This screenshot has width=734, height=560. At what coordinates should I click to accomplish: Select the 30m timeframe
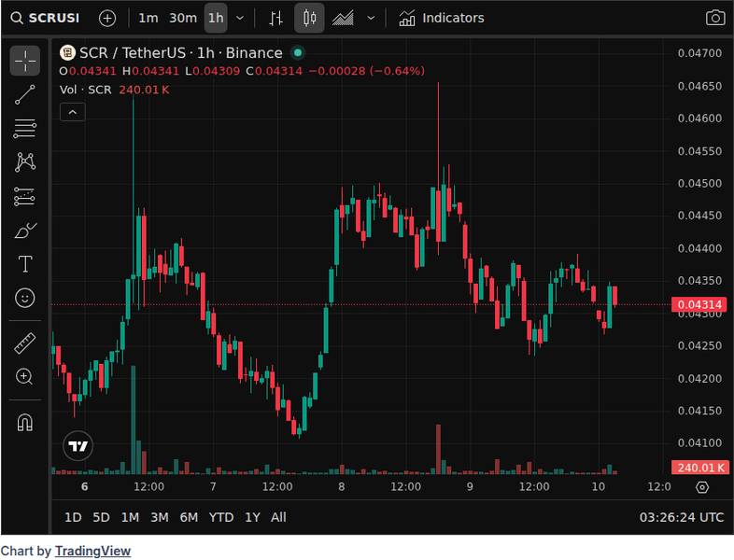[183, 19]
